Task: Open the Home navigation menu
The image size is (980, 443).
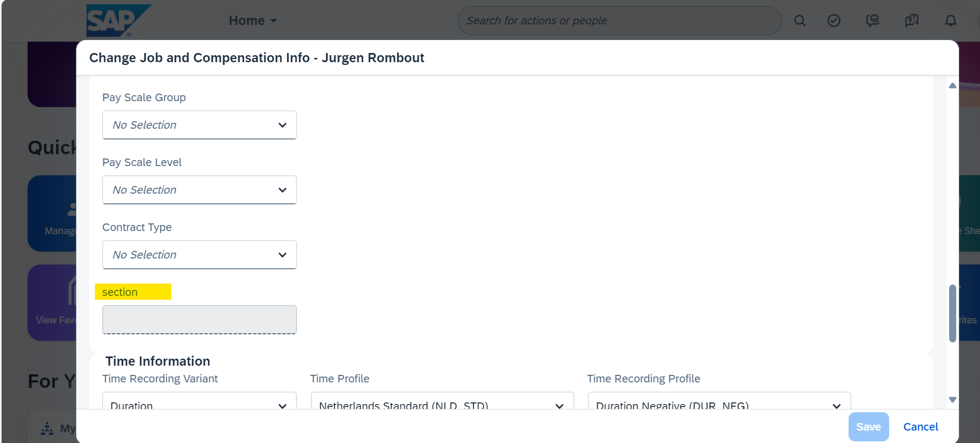Action: [x=253, y=21]
